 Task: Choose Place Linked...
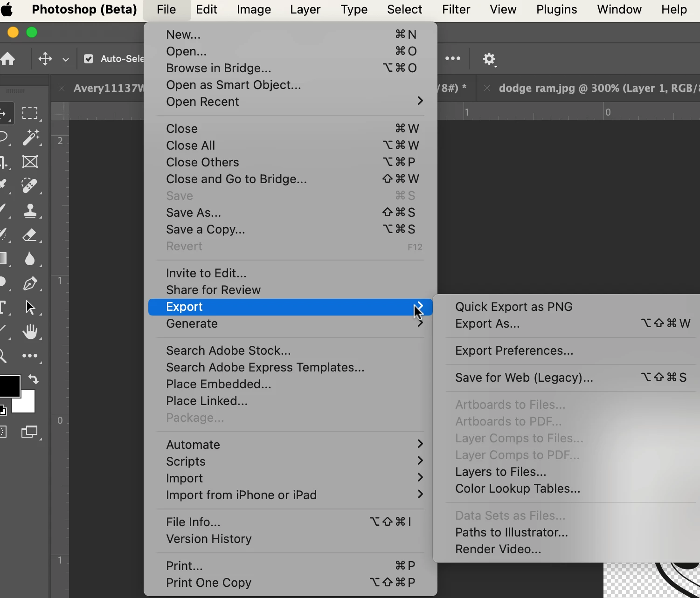click(291, 401)
